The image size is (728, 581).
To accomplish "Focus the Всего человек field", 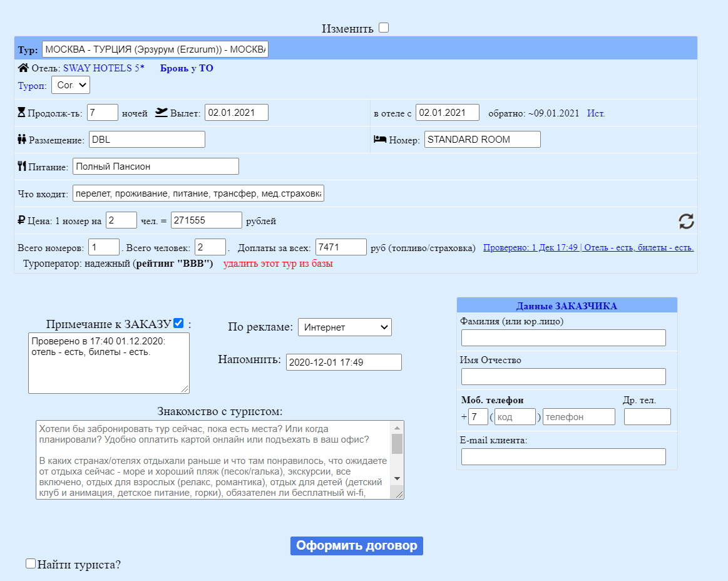I will [210, 247].
